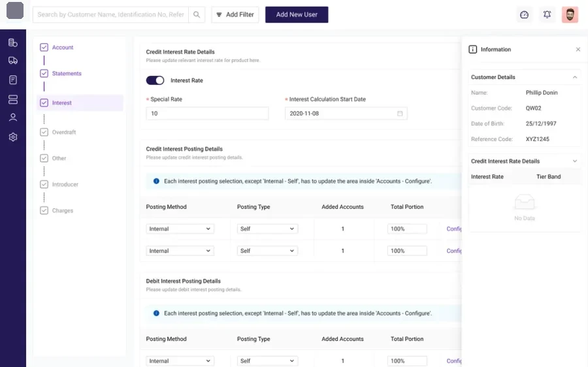Open the settings gear sidebar icon
The height and width of the screenshot is (367, 588).
(x=13, y=137)
